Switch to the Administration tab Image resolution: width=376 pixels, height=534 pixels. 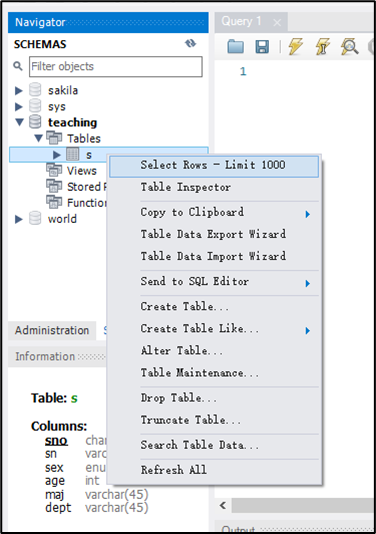tap(52, 330)
